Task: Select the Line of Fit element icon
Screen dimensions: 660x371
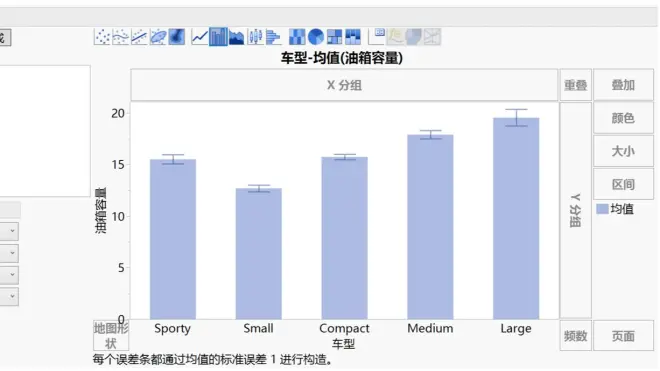Action: [139, 37]
